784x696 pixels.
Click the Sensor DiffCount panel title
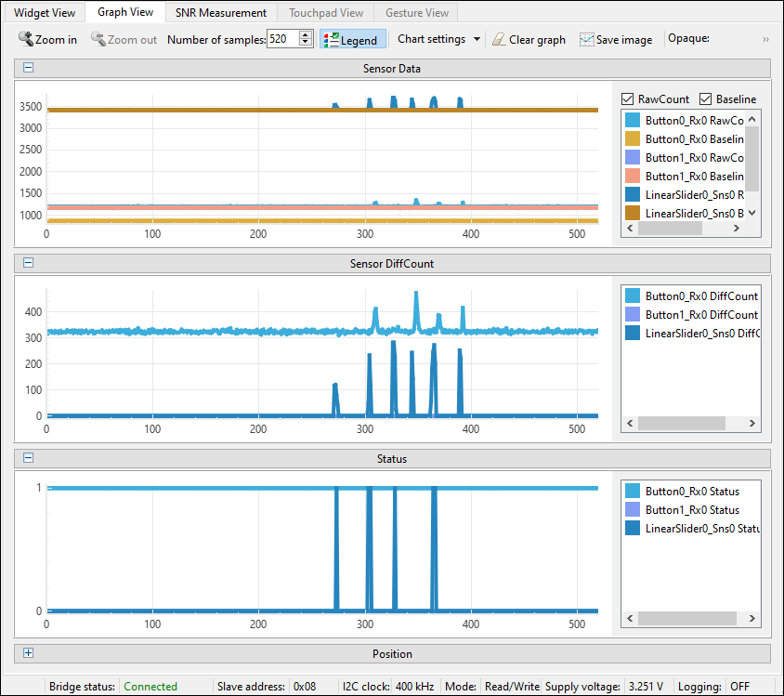click(391, 264)
